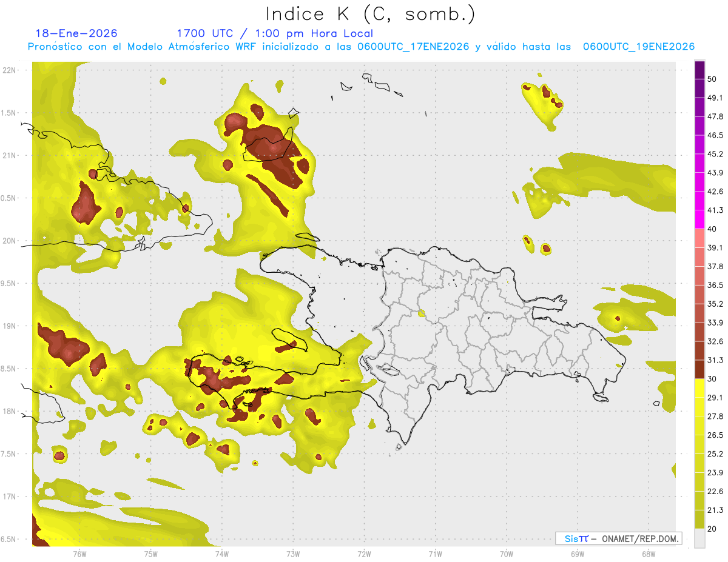Click the colorbar value 21.3
The width and height of the screenshot is (728, 562).
[715, 510]
